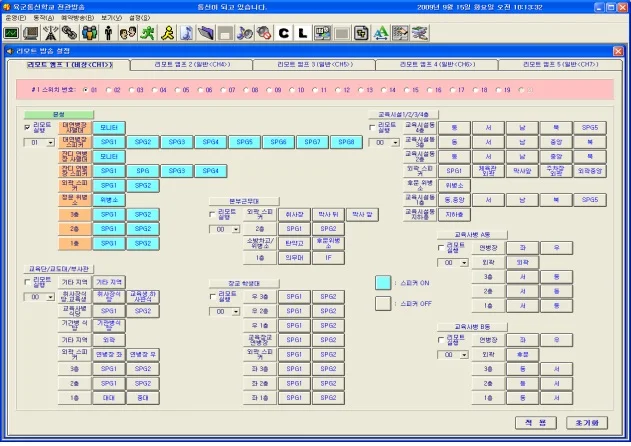This screenshot has height=446, width=631.
Task: Close the 리모트 방송 설정 dialog
Action: pos(618,51)
